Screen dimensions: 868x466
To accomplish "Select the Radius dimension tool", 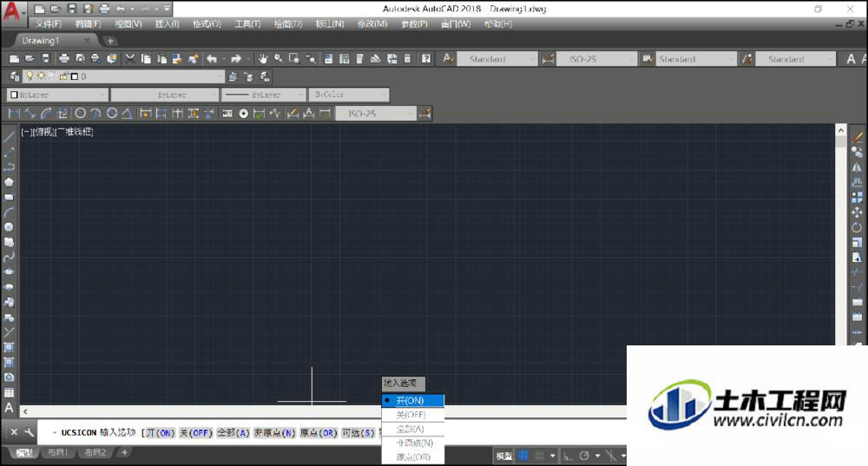I will (x=80, y=114).
